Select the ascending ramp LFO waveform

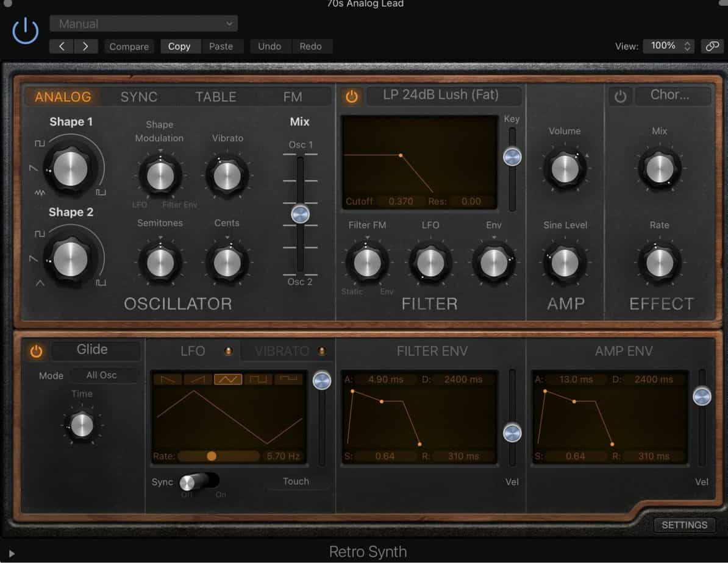[x=196, y=378]
